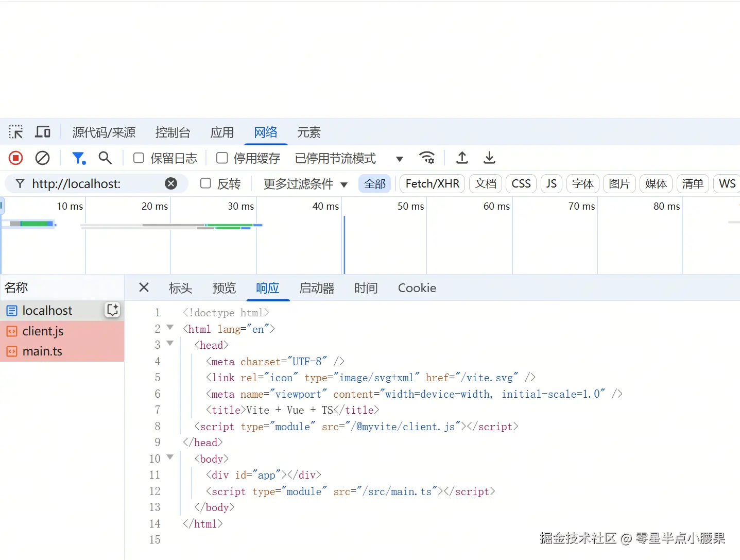740x560 pixels.
Task: Open the 标头 details tab
Action: (180, 288)
